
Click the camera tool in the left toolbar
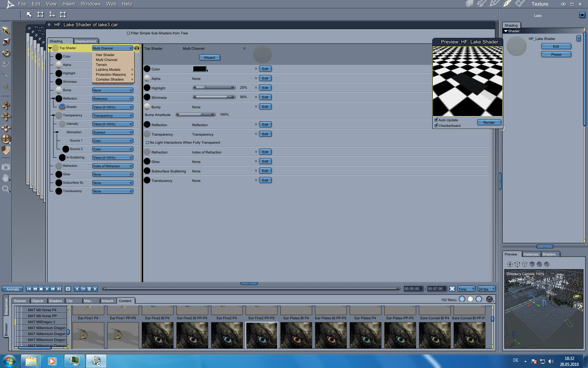point(6,167)
